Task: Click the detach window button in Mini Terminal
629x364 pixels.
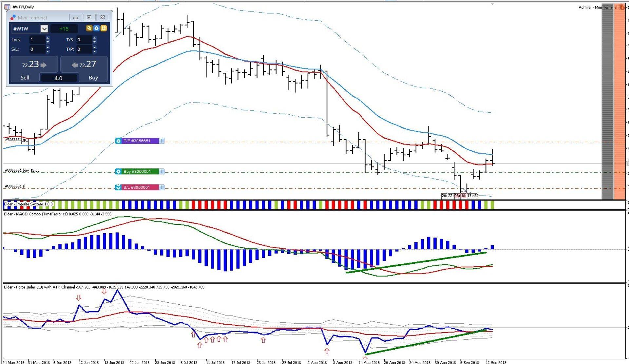Action: click(x=89, y=17)
